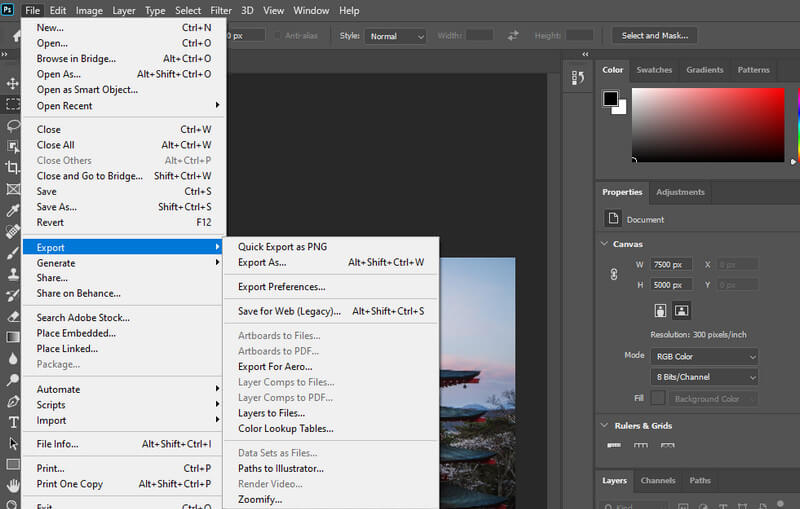This screenshot has width=800, height=509.
Task: Collapse the Rulers & Grids section
Action: (x=604, y=426)
